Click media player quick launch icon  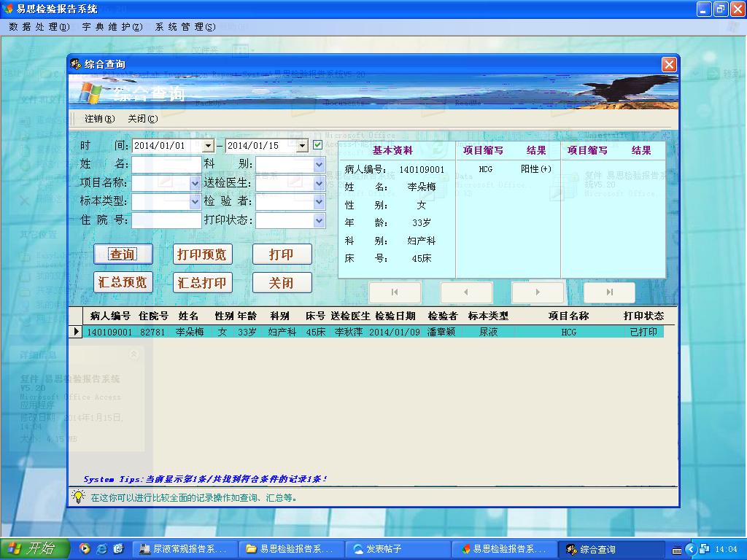pos(85,548)
